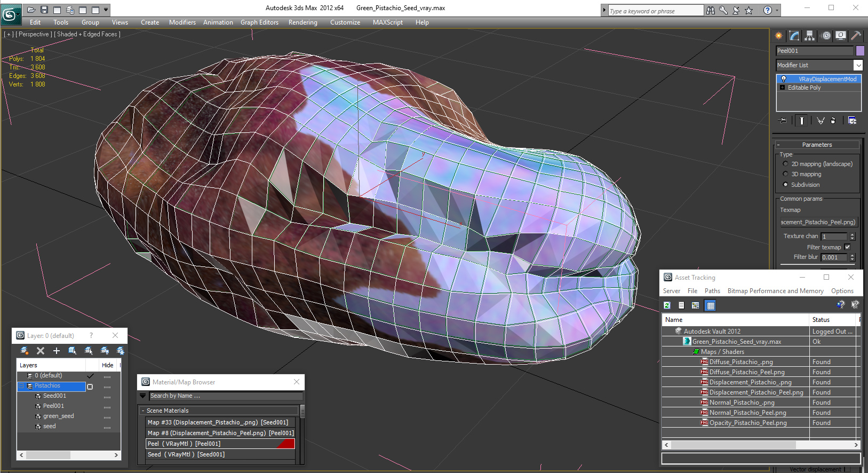
Task: Toggle Hide for Seed001 layer row
Action: click(x=107, y=397)
